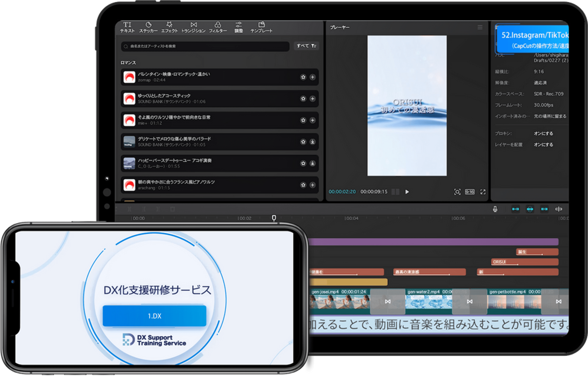Click the voiceover microphone icon
The width and height of the screenshot is (588, 376).
(495, 209)
